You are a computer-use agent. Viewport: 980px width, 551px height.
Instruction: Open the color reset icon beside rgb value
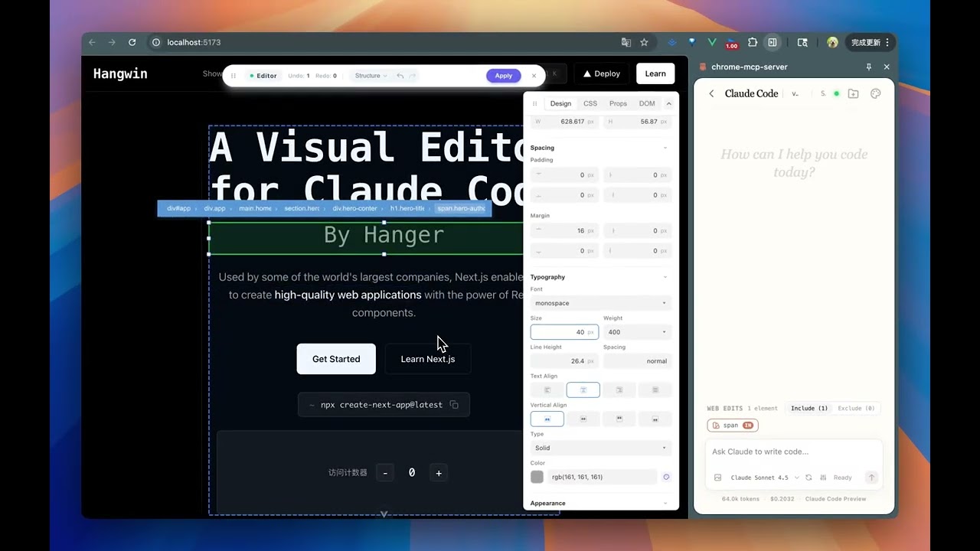coord(665,477)
